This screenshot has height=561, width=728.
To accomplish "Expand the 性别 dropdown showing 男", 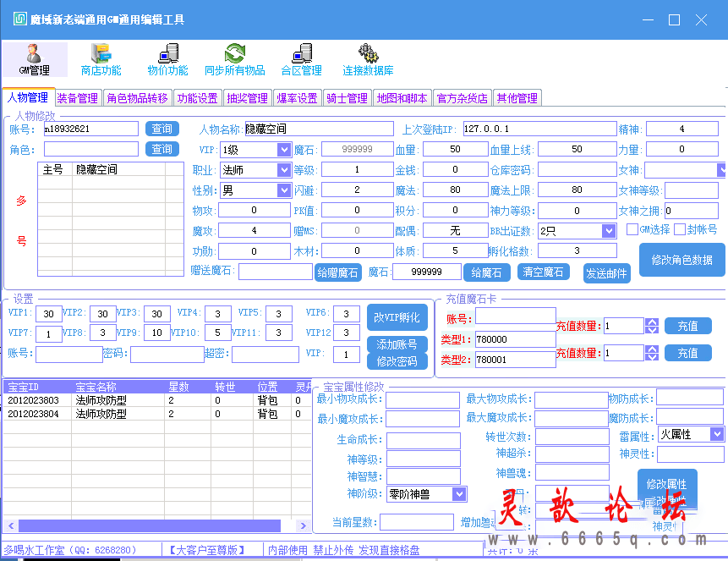I will [284, 190].
